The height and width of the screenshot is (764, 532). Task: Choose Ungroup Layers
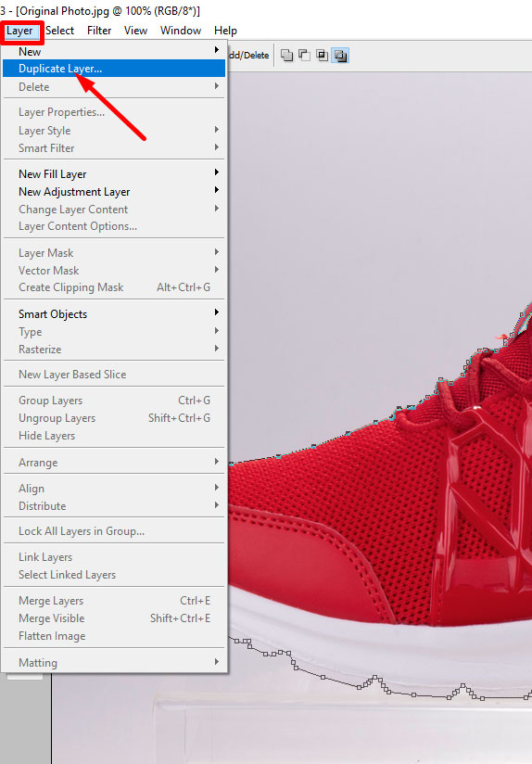(x=114, y=418)
